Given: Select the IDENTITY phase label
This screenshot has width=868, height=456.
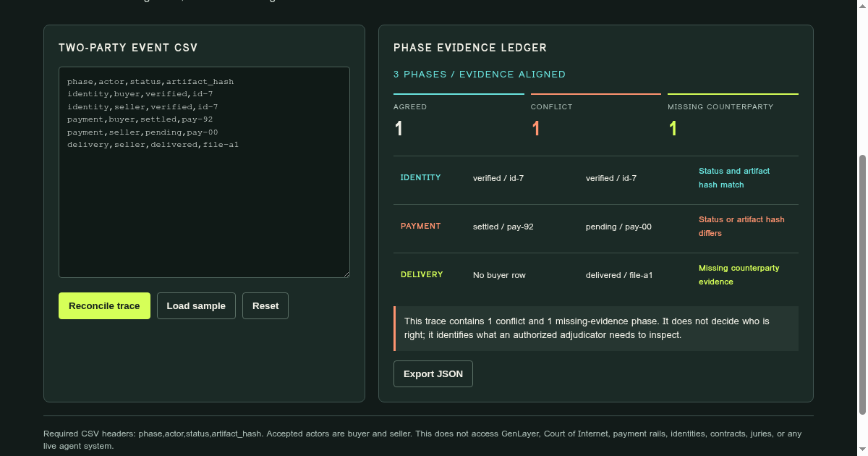Looking at the screenshot, I should coord(420,177).
